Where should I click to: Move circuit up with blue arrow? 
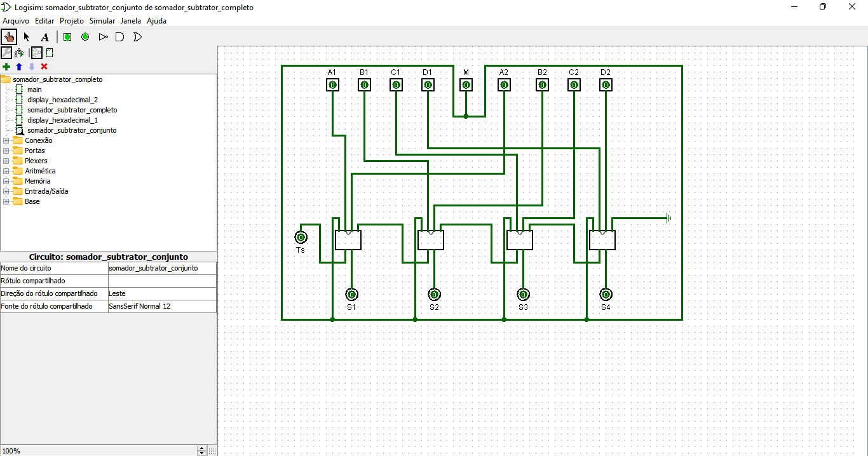point(18,66)
